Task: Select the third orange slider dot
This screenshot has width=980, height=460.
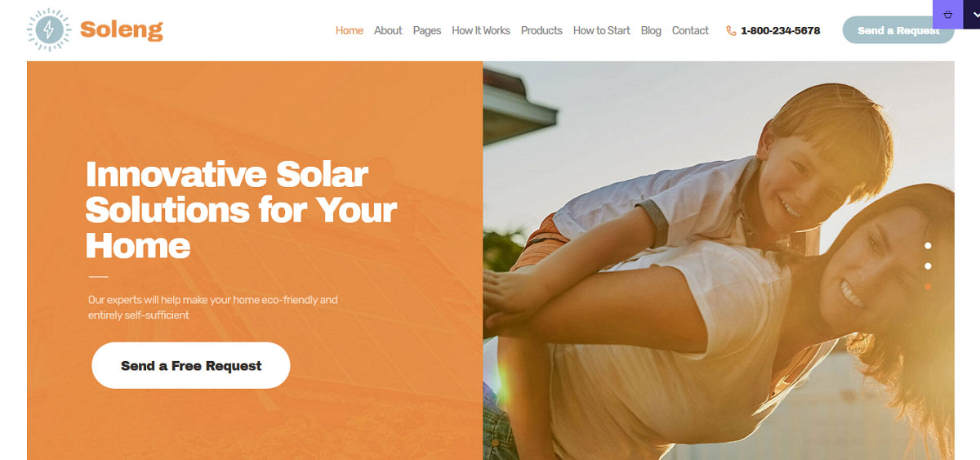Action: tap(928, 286)
